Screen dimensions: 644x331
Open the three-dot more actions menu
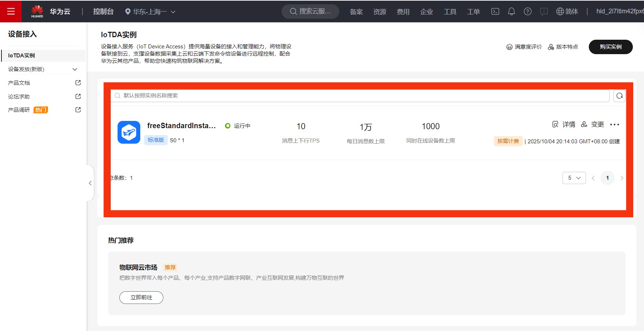point(614,125)
